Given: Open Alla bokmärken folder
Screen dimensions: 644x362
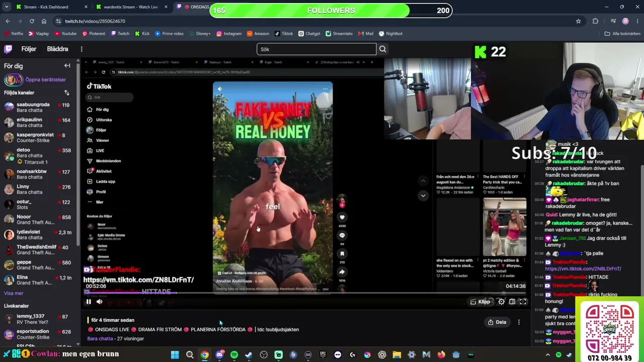Looking at the screenshot, I should (x=622, y=34).
